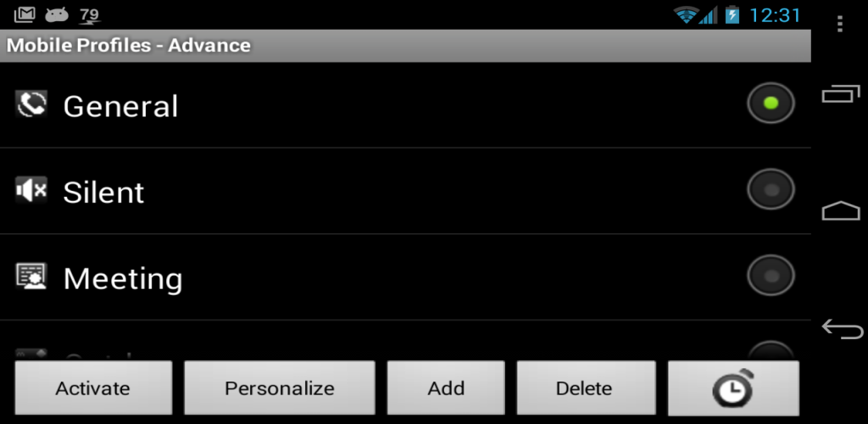
Task: Select the Silent profile radio button
Action: pos(771,190)
